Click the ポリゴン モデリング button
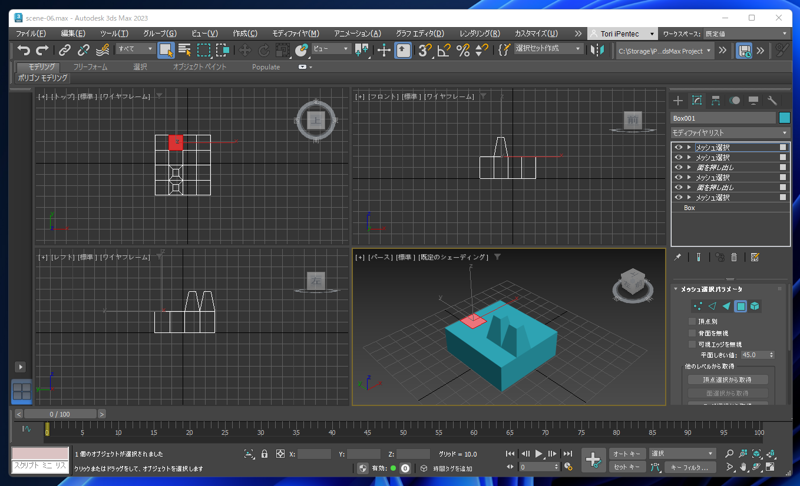 click(x=42, y=78)
